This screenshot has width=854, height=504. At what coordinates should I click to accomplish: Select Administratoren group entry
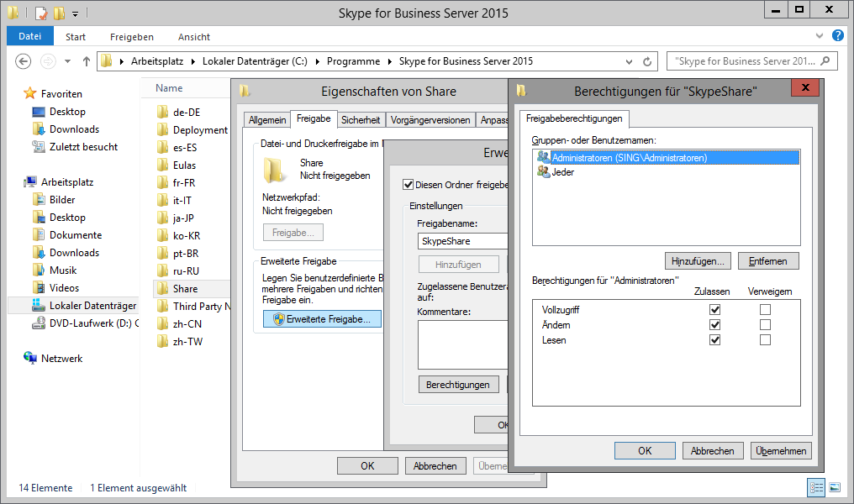click(666, 158)
